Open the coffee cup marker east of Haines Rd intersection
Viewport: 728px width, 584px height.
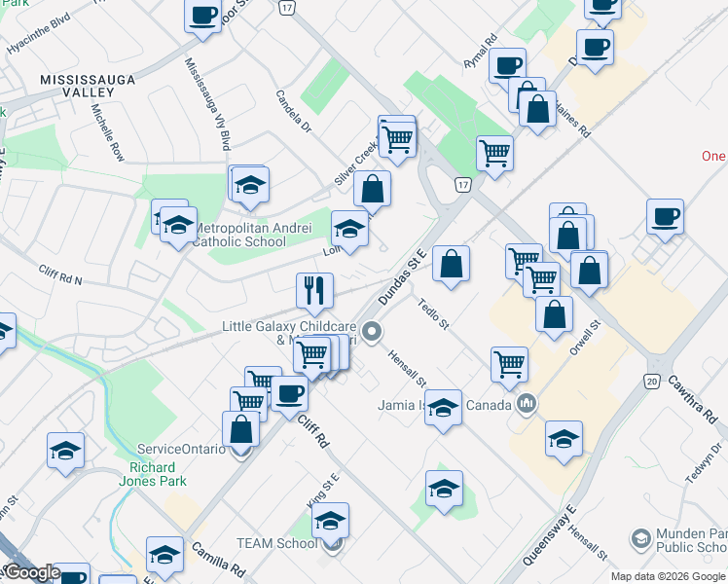click(665, 220)
